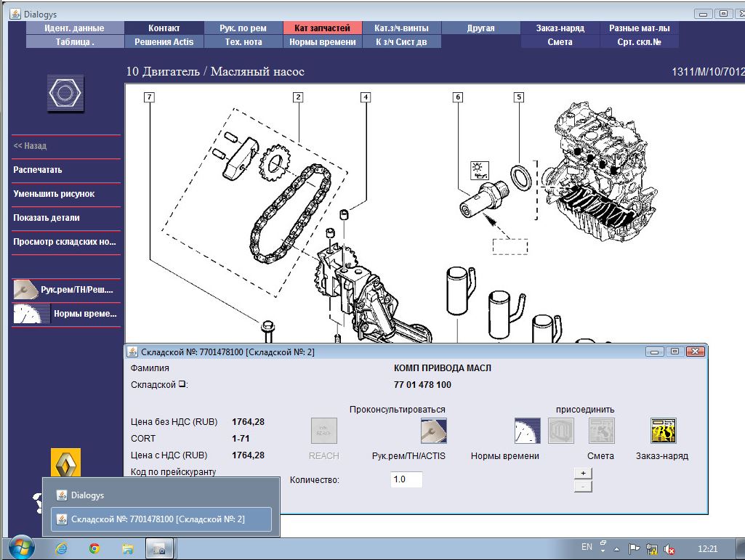Click the part number 77 01 478 100

coord(422,385)
